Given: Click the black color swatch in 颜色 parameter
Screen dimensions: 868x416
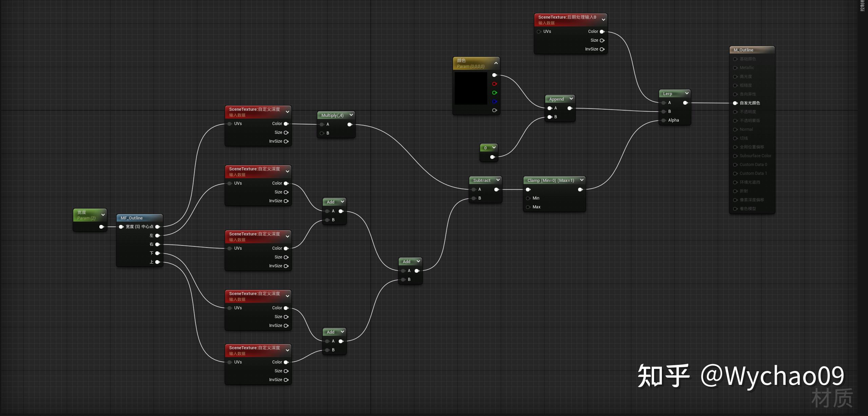Looking at the screenshot, I should point(471,88).
